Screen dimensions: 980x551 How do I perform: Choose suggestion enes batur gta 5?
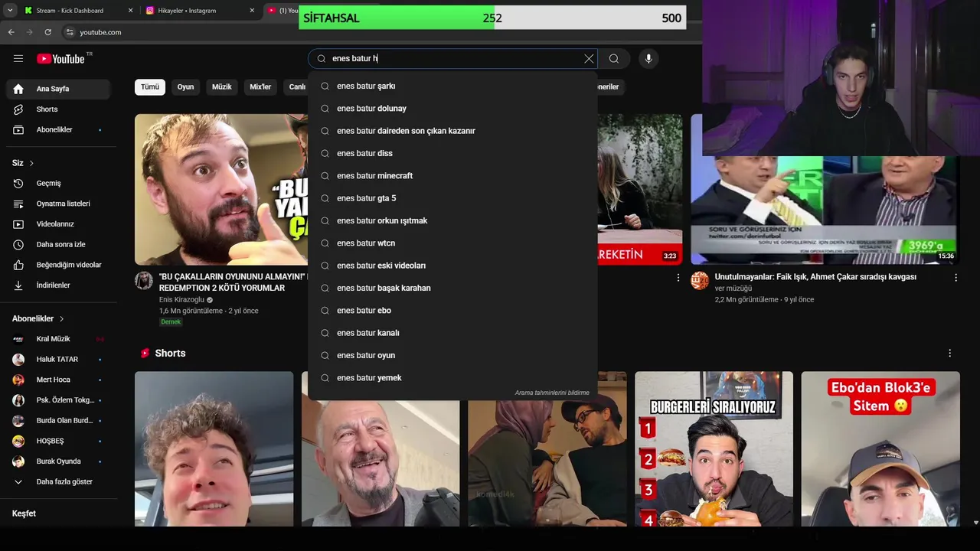(x=452, y=198)
